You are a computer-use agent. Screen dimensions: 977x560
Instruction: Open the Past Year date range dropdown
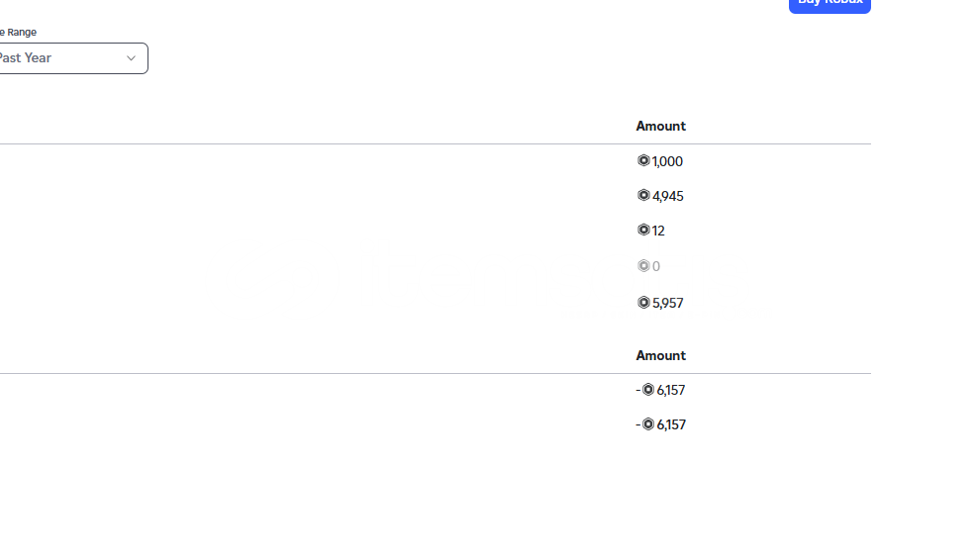click(73, 58)
